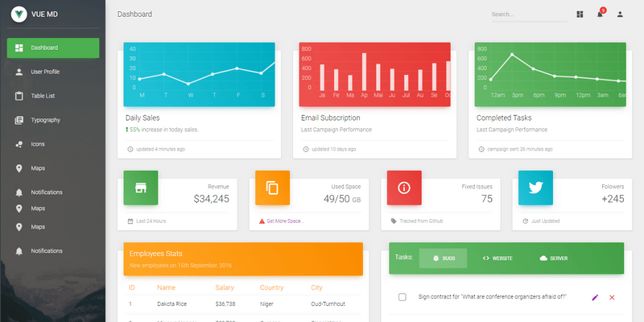The height and width of the screenshot is (322, 644).
Task: Click the purple edit pencil for the task
Action: click(x=595, y=297)
